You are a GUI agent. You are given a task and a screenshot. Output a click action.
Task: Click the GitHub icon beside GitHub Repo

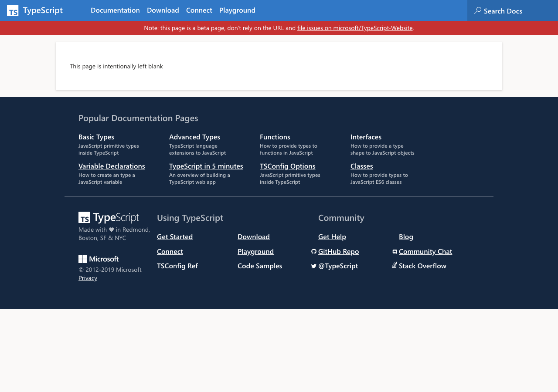314,251
